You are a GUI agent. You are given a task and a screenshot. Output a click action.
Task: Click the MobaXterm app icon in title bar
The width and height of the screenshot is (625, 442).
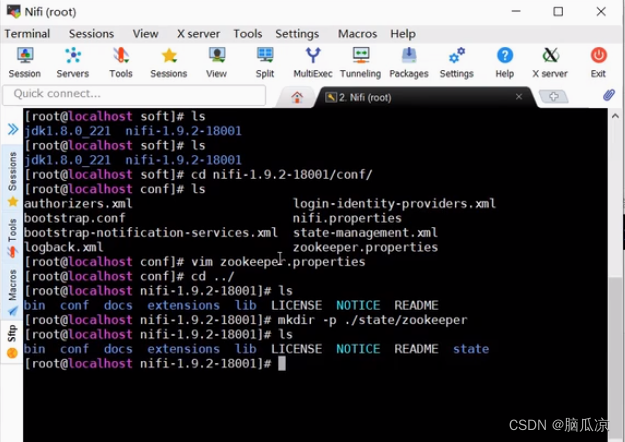[14, 11]
